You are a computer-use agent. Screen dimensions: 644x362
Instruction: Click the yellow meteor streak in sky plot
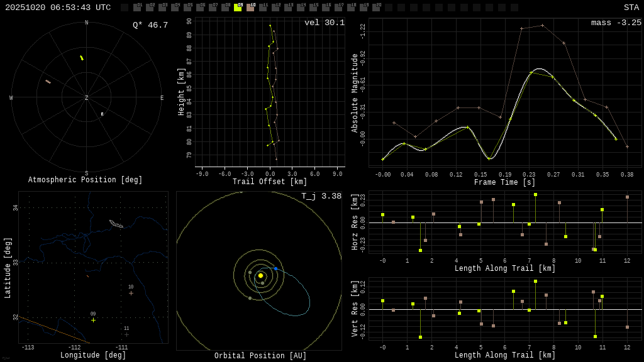[x=81, y=58]
